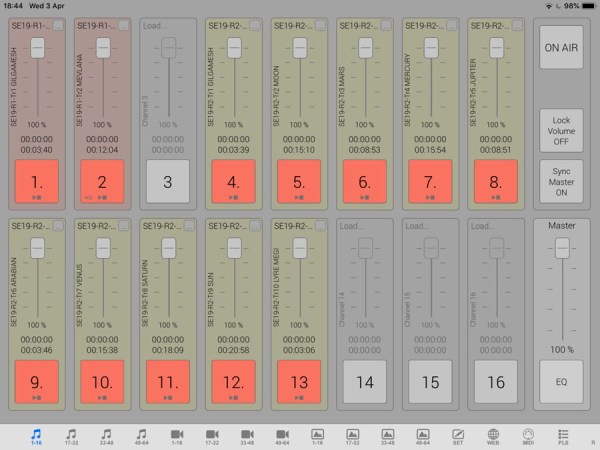Screen dimensions: 600x450
Task: Click the Master volume fader handle
Action: point(562,248)
